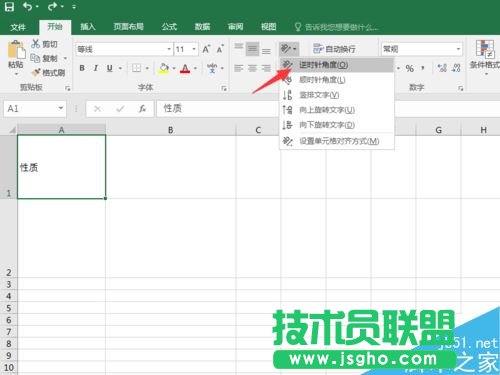Choose 顺时针角度(L) from orientation menu
500x375 pixels.
click(x=337, y=80)
